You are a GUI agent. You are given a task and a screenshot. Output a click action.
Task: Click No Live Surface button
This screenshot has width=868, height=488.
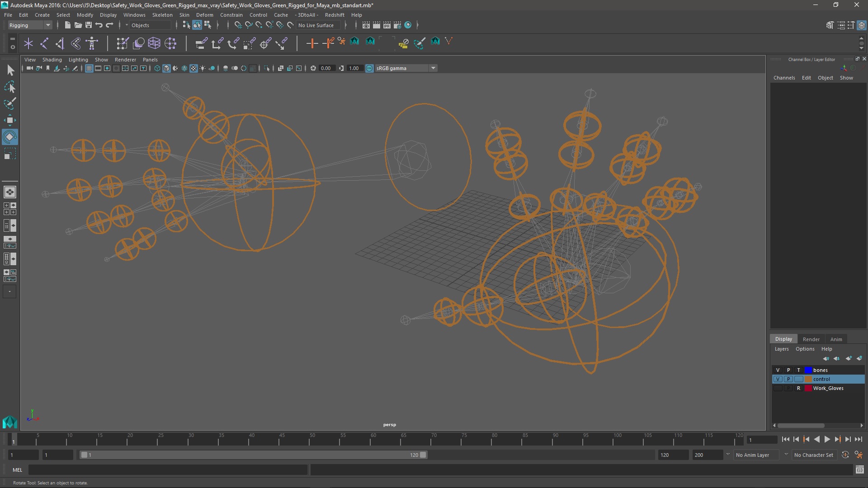316,25
